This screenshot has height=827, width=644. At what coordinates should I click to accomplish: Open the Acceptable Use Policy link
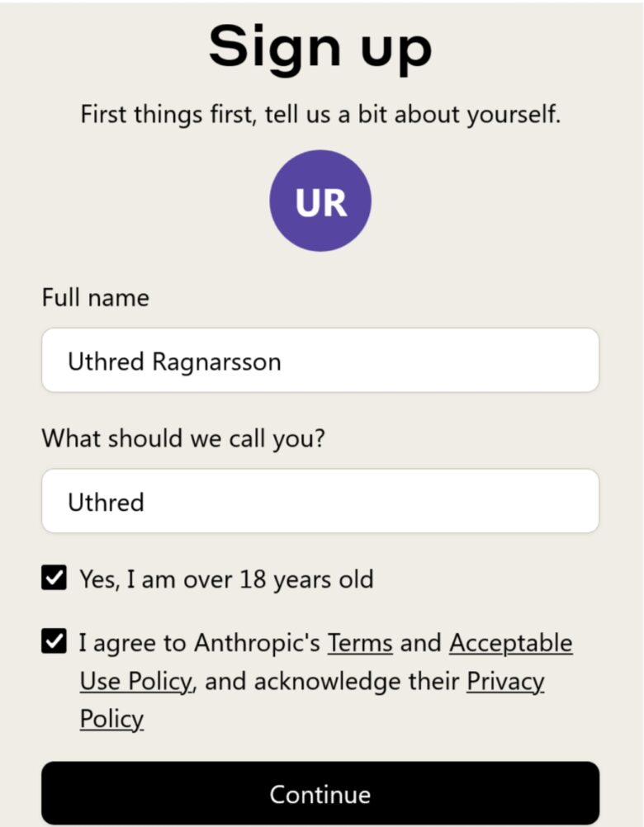510,643
